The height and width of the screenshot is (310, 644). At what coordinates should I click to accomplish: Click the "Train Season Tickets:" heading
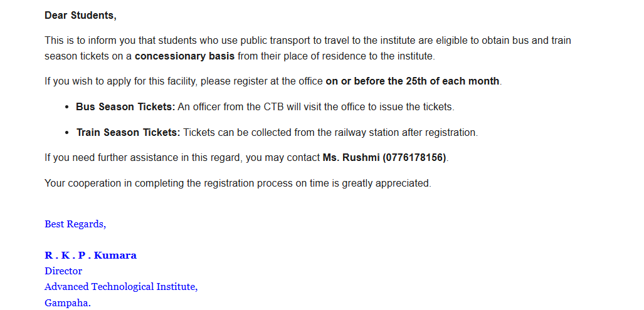(x=128, y=132)
